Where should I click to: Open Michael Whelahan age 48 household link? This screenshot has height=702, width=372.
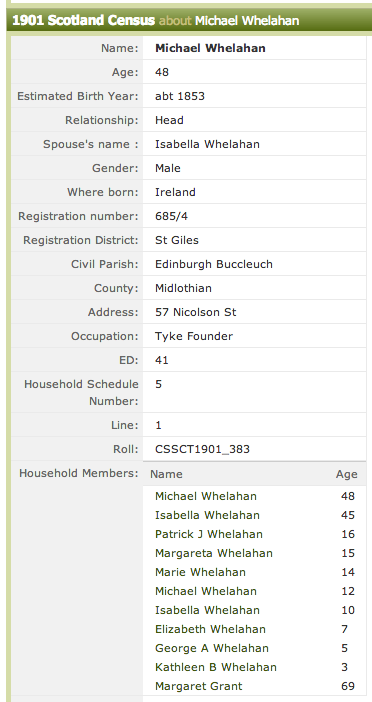(206, 496)
